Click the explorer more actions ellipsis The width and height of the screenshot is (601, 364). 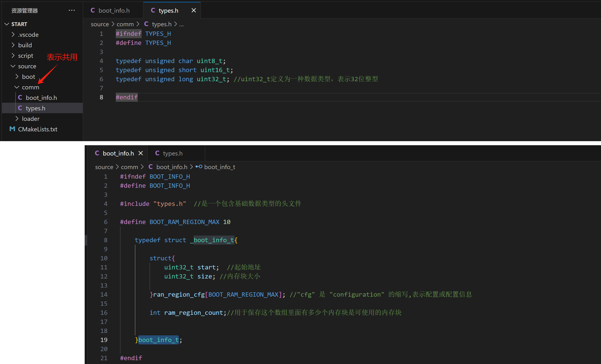tap(72, 10)
